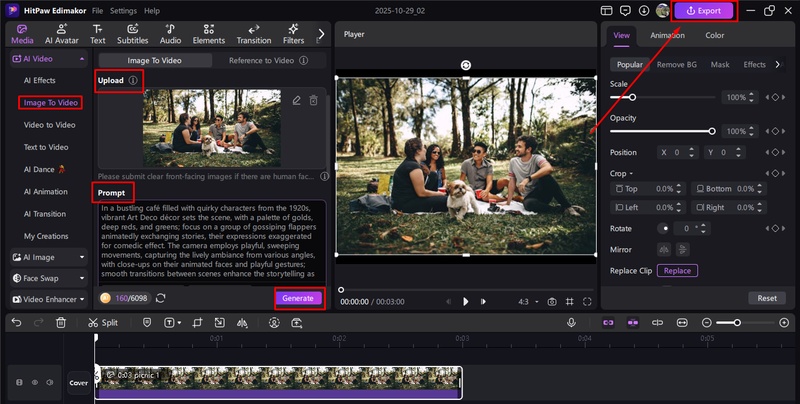
Task: Step to the next frame
Action: (x=483, y=302)
